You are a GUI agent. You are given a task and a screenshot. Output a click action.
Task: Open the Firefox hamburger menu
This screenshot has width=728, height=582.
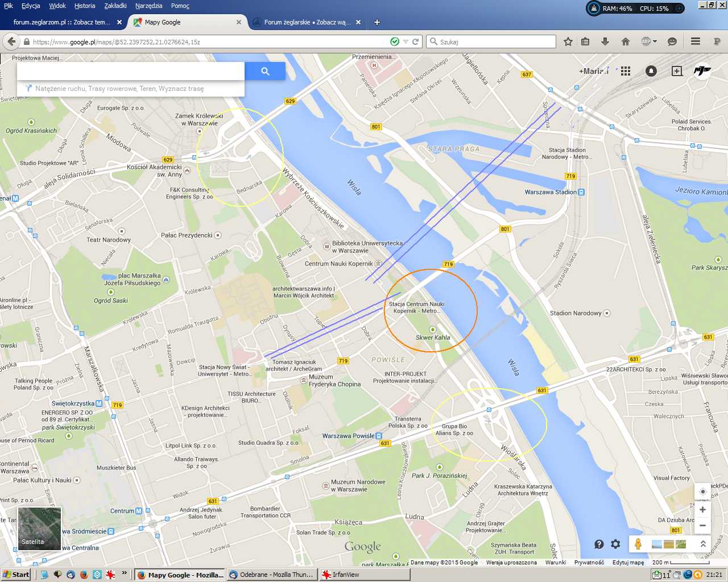(695, 41)
